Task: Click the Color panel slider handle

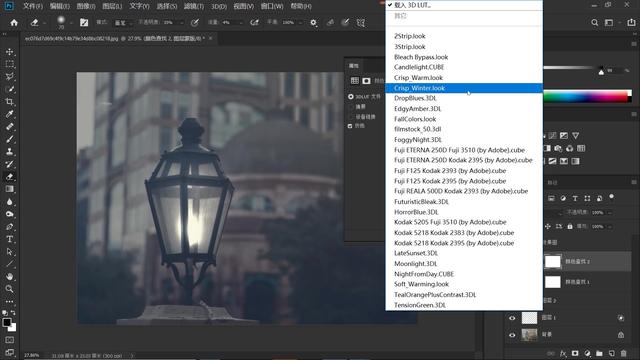Action: pos(601,71)
